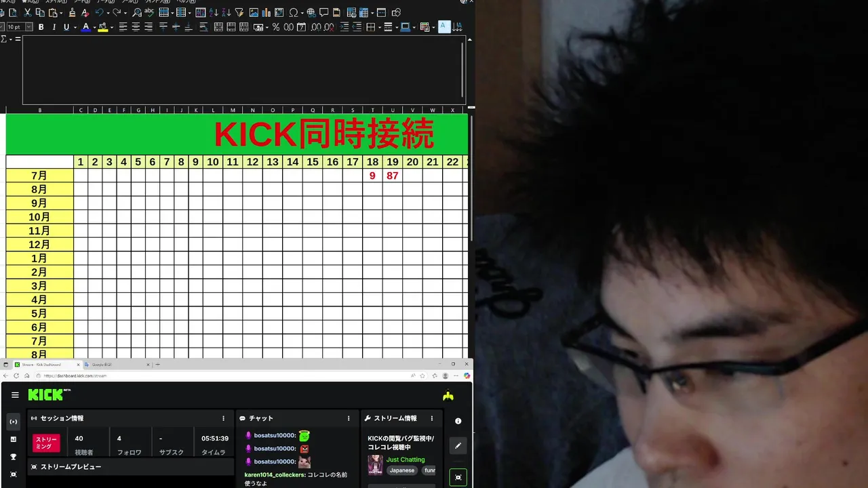Click the Redo arrow icon

117,13
